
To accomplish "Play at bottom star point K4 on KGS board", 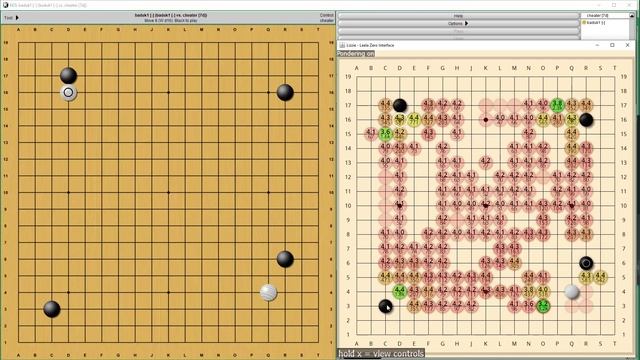I will coord(168,293).
